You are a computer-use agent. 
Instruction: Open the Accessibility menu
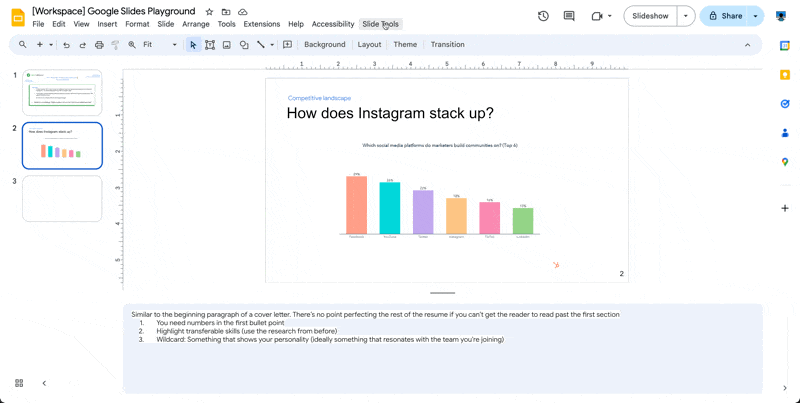[x=333, y=24]
